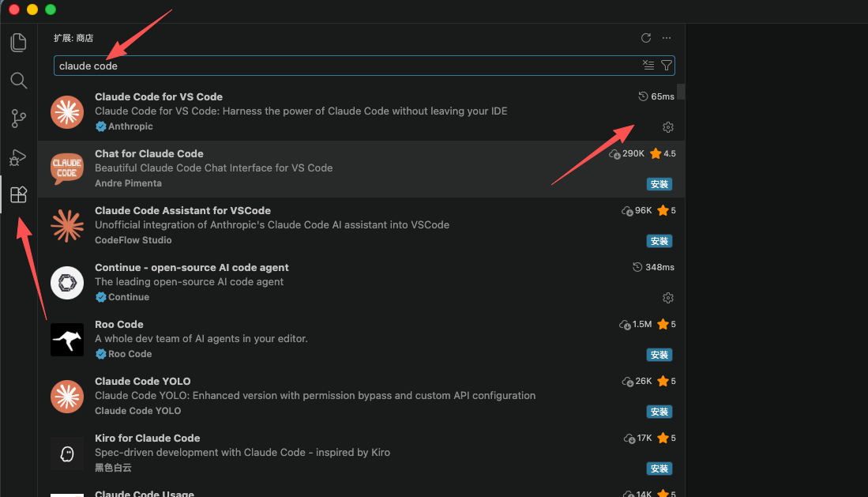868x497 pixels.
Task: Click the Claude Code Assistant starburst logo
Action: tap(67, 226)
